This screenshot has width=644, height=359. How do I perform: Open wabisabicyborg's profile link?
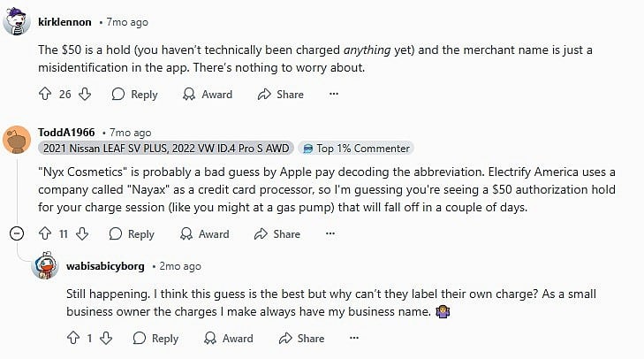[x=107, y=265]
